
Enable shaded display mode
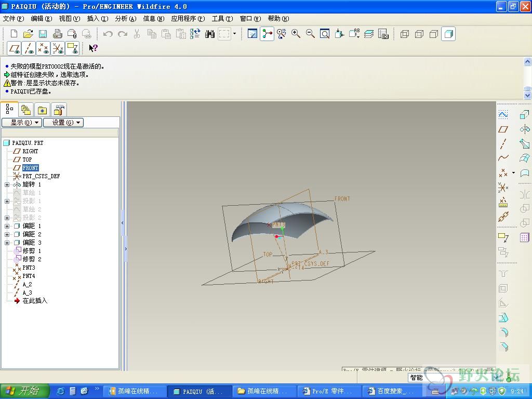(448, 34)
